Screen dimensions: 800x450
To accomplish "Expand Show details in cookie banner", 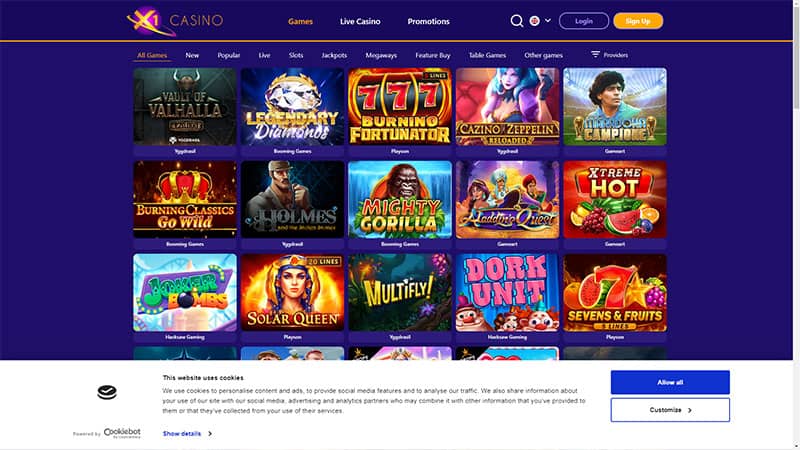I will (187, 433).
